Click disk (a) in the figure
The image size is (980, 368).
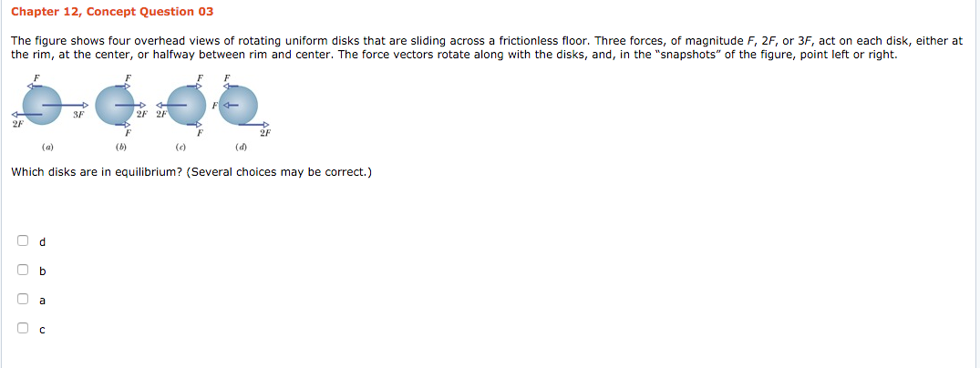tap(43, 105)
